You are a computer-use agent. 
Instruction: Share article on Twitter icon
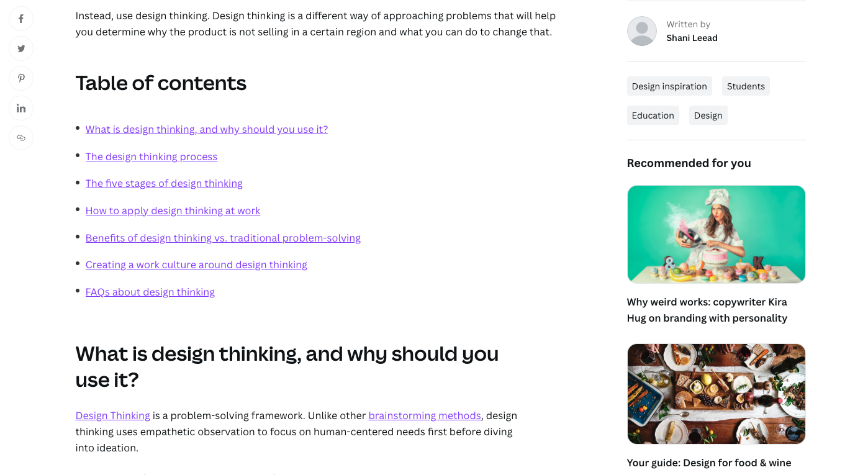coord(21,48)
